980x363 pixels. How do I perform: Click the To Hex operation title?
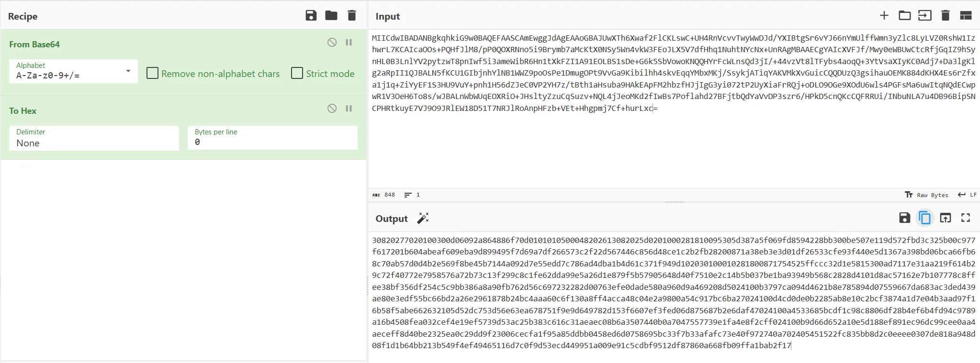[23, 111]
